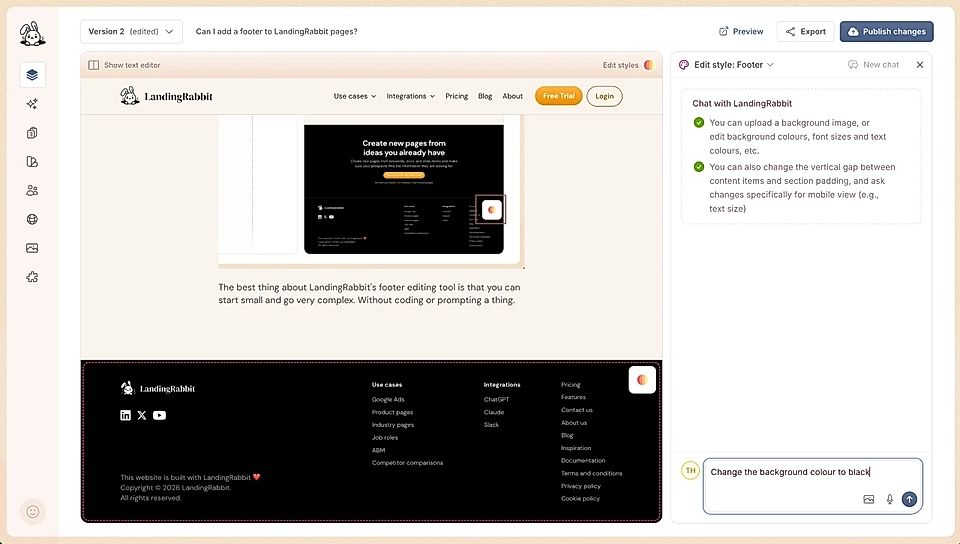Click into the chat message input field
The height and width of the screenshot is (544, 960).
click(x=812, y=486)
